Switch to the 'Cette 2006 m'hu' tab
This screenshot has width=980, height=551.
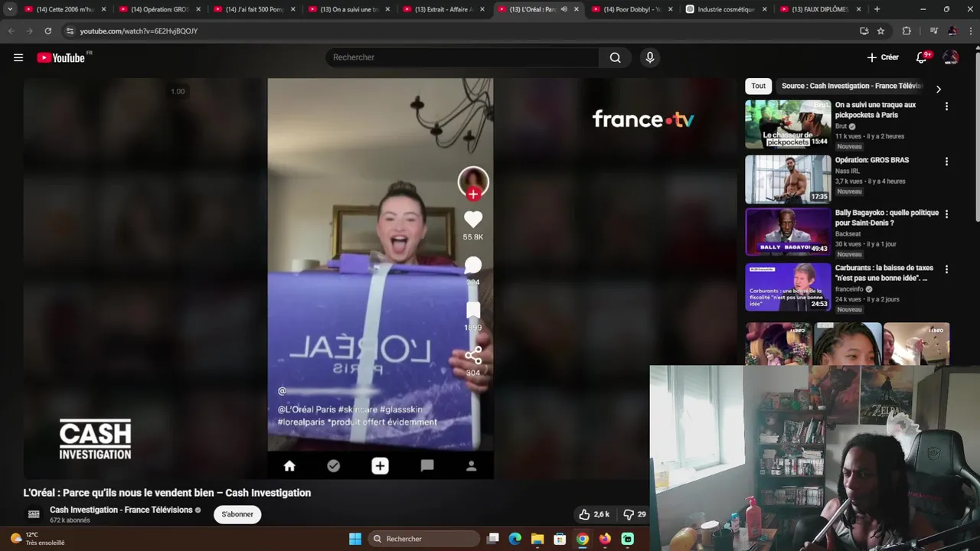(64, 9)
